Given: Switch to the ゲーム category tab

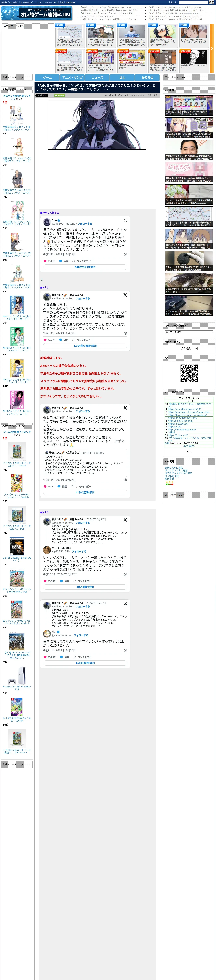Looking at the screenshot, I should [47, 77].
